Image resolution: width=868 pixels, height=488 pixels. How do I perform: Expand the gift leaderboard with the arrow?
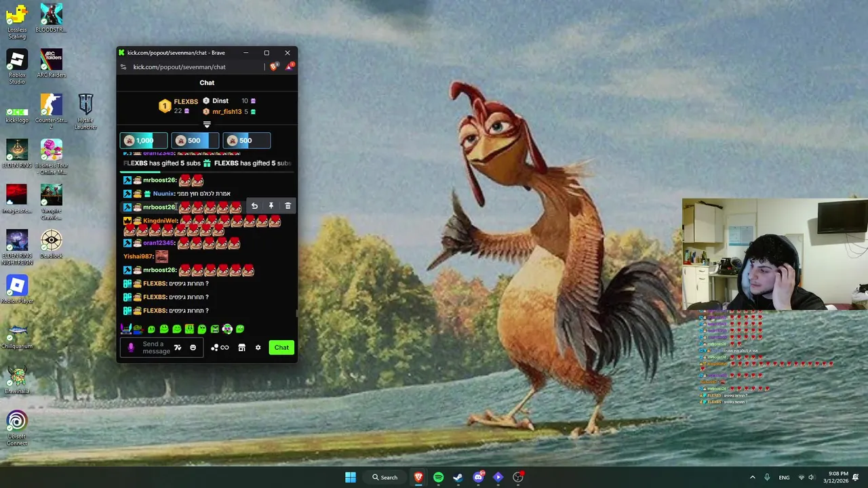[207, 125]
